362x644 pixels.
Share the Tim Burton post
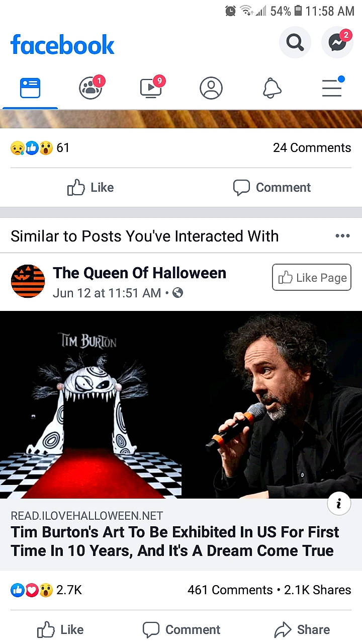point(302,629)
